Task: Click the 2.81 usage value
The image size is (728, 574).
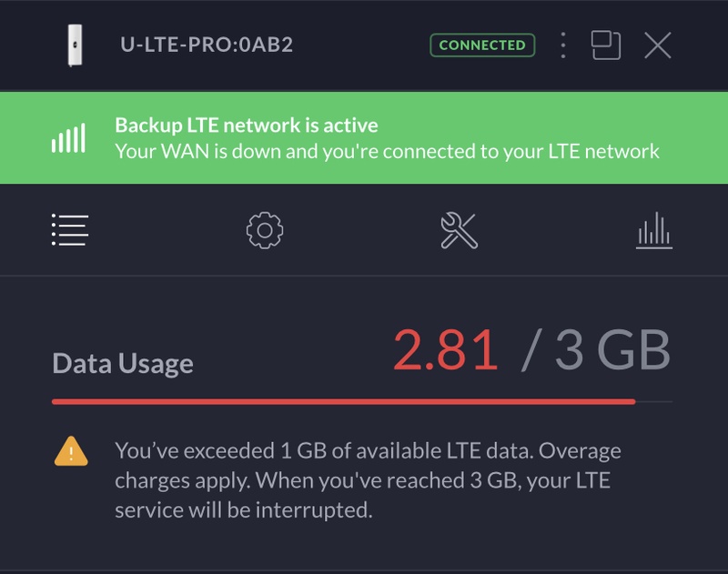Action: tap(446, 350)
